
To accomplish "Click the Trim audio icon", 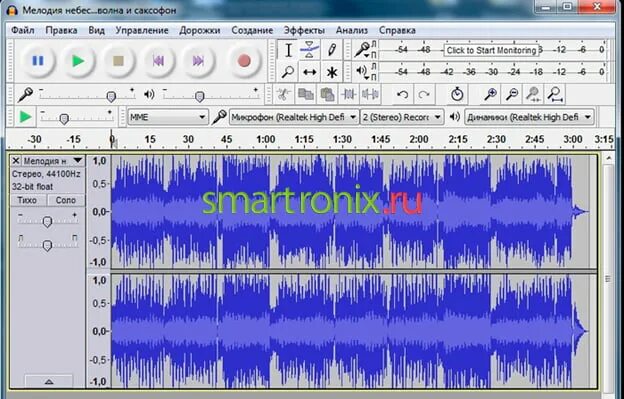I will tap(349, 95).
